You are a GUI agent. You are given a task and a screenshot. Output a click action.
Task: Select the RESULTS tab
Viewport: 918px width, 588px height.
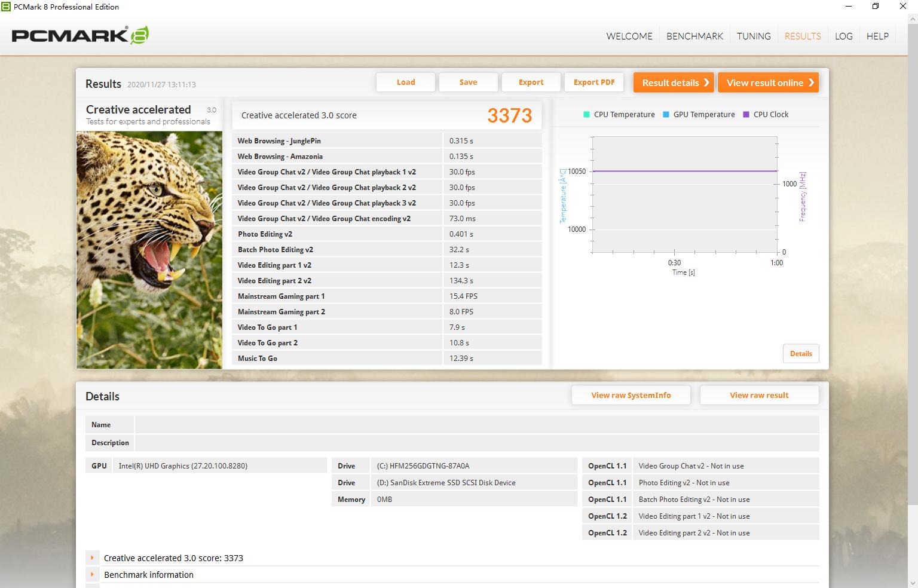coord(803,36)
